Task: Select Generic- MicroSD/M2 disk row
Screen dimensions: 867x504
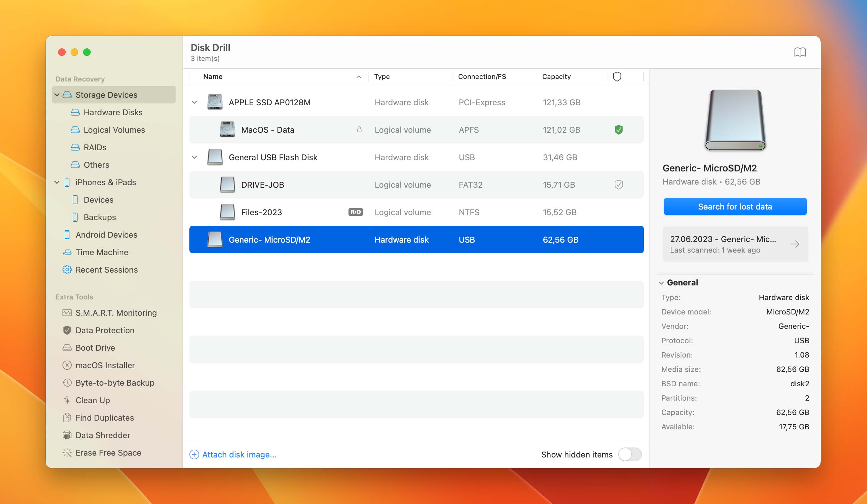Action: [x=416, y=240]
